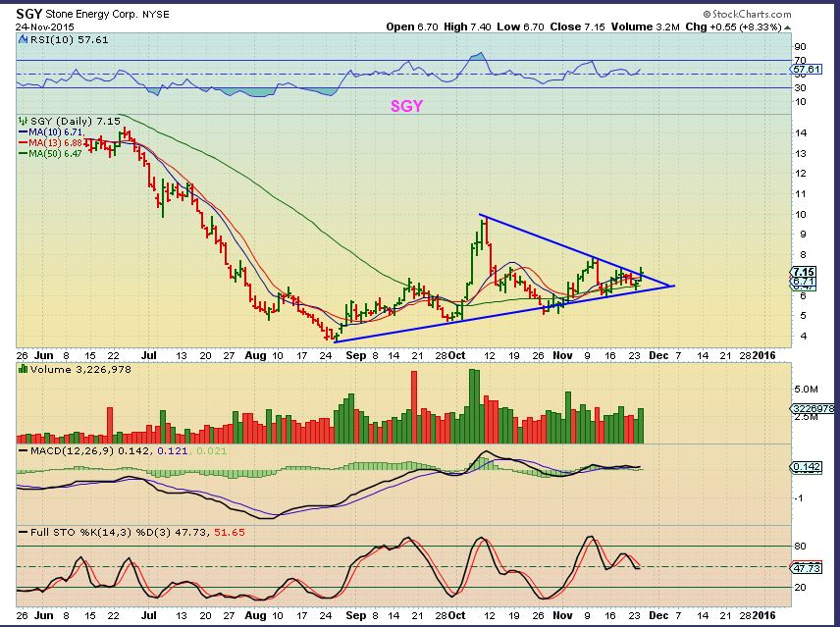Click the 'RSI(10) 57.61' indicator label
The height and width of the screenshot is (627, 840).
(x=69, y=39)
